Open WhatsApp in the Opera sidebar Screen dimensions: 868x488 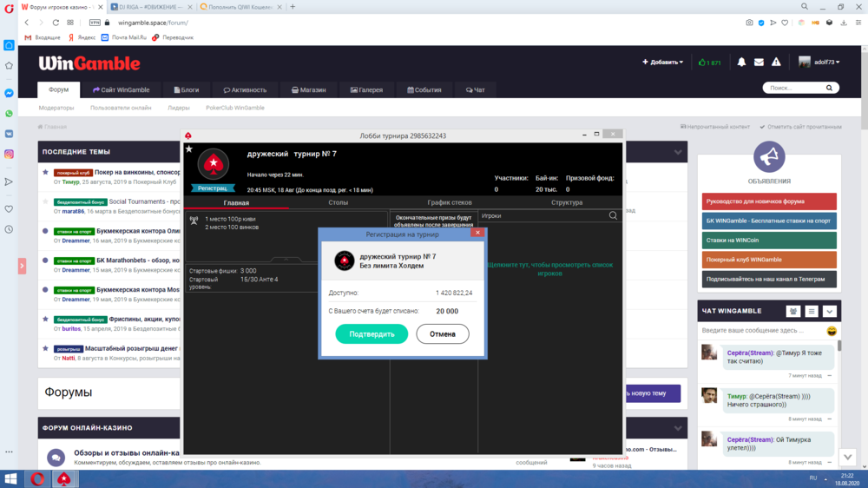pyautogui.click(x=9, y=113)
